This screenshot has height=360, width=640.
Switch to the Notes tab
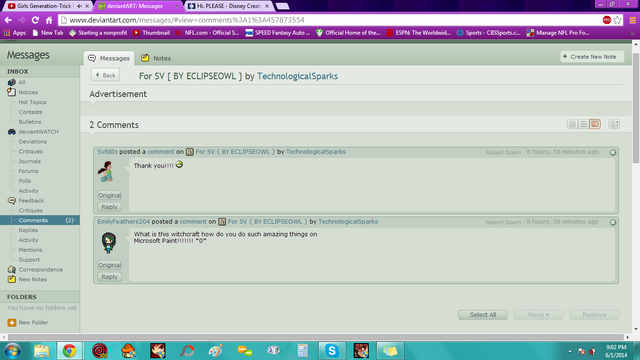156,58
